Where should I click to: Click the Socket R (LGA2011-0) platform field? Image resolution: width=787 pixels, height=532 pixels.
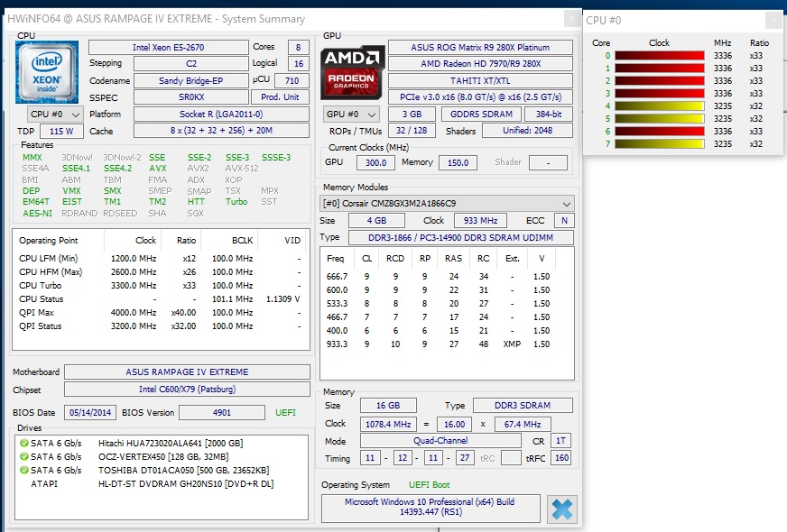coord(221,115)
